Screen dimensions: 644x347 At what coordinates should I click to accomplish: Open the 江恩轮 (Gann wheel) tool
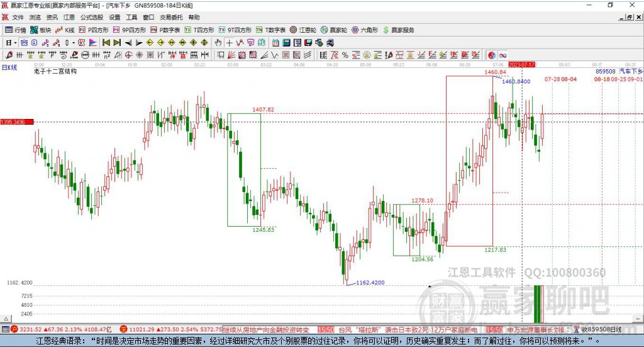point(303,30)
